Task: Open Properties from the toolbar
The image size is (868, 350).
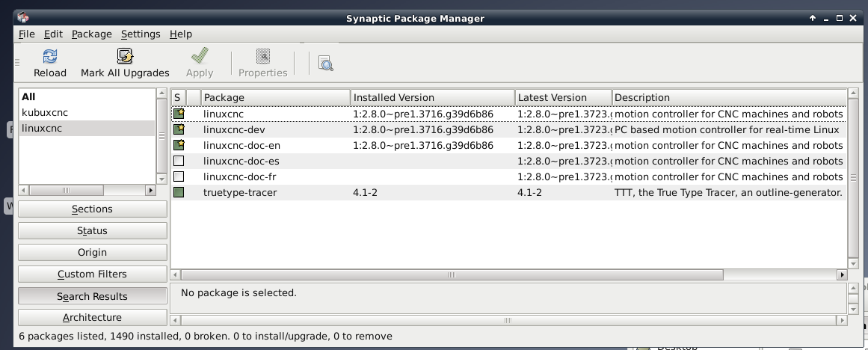Action: pyautogui.click(x=263, y=63)
